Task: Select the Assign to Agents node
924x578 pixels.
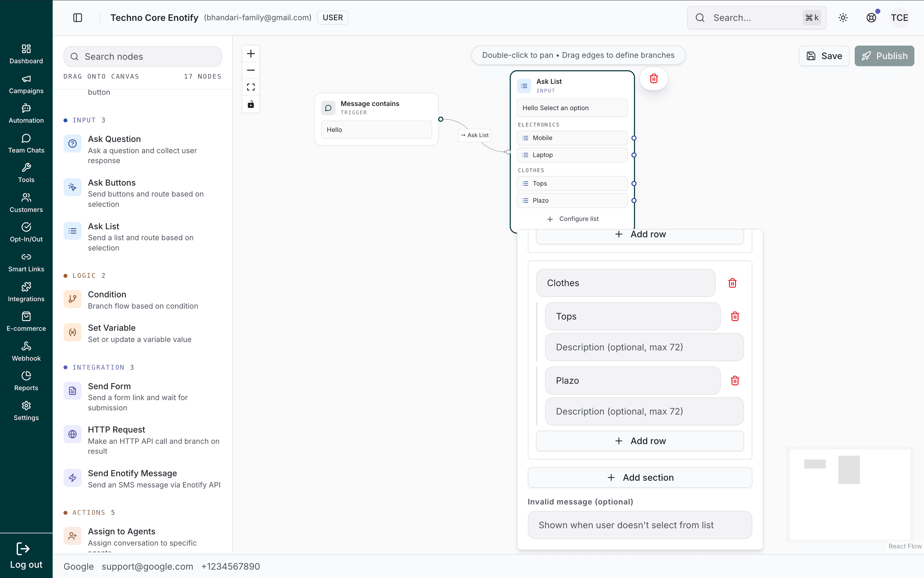Action: [142, 540]
